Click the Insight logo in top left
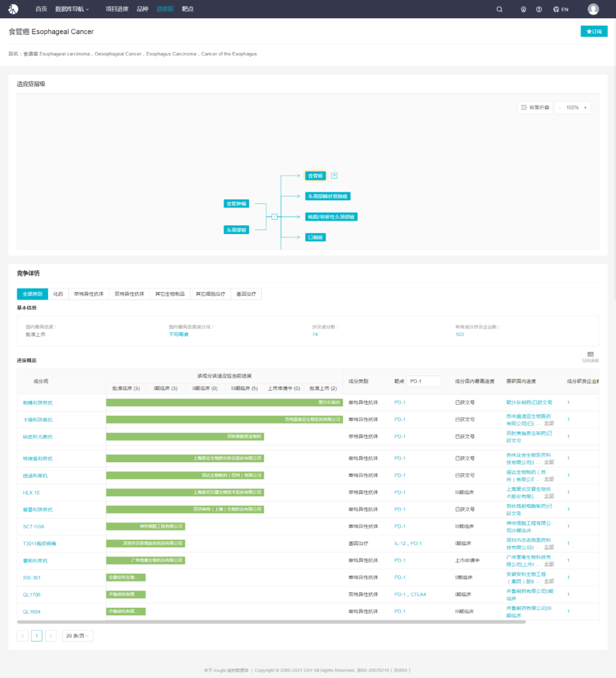 point(13,9)
